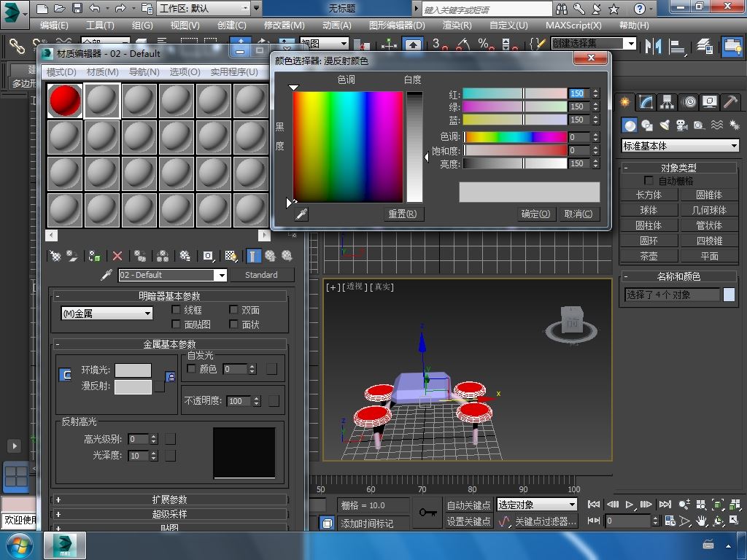Click the 漫反射 diffuse color swatch
The height and width of the screenshot is (560, 747).
133,386
